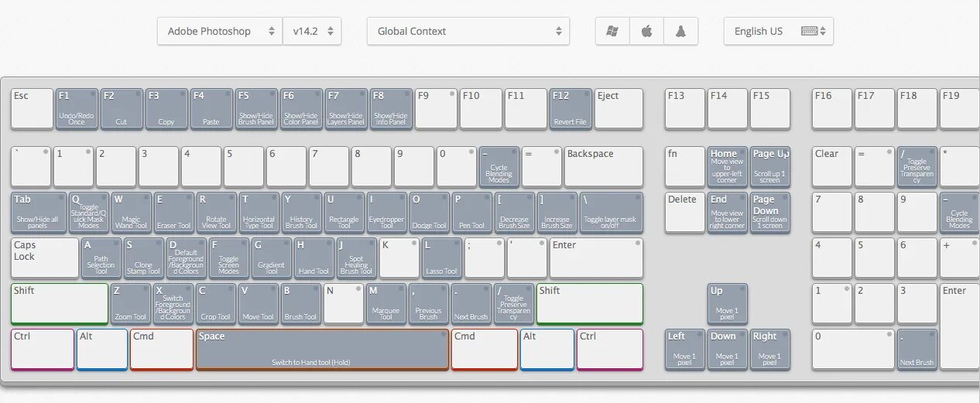Image resolution: width=980 pixels, height=403 pixels.
Task: Click the Esc key
Action: pyautogui.click(x=32, y=109)
